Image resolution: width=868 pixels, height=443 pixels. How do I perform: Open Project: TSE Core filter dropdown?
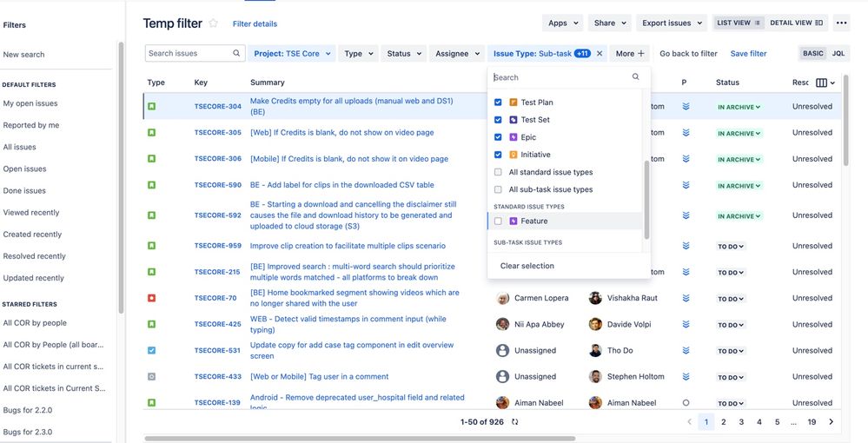coord(292,54)
